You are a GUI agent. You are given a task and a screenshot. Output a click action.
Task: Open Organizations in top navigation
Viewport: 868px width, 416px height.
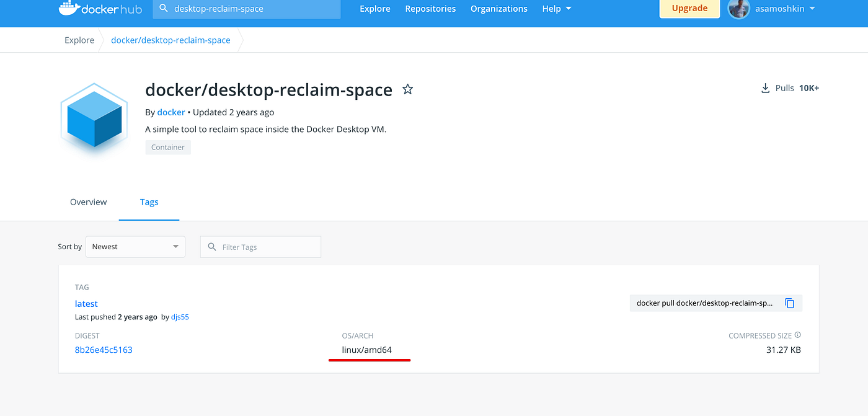tap(499, 9)
